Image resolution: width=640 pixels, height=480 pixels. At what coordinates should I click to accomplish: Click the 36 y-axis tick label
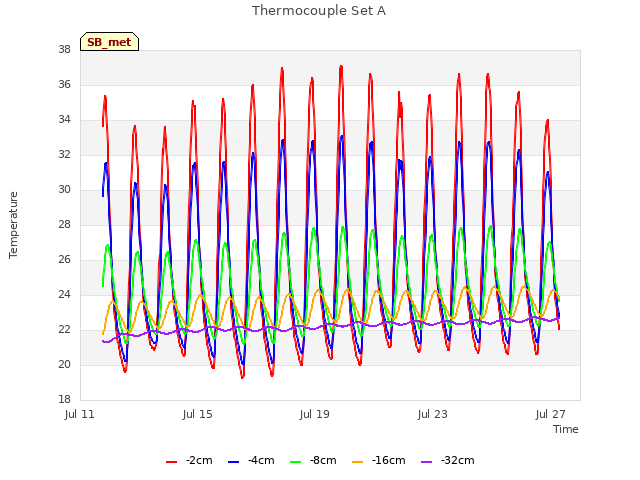64,84
